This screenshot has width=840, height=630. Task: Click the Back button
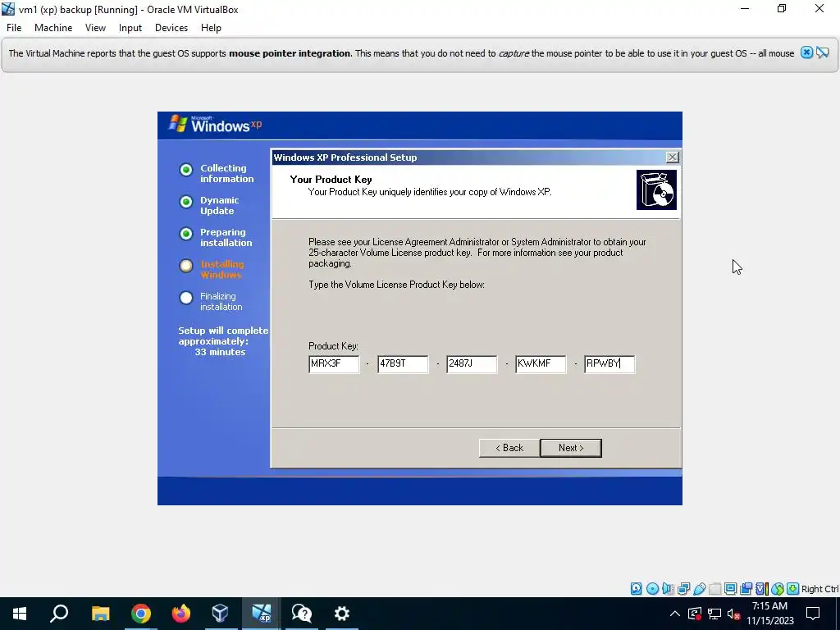click(x=509, y=448)
